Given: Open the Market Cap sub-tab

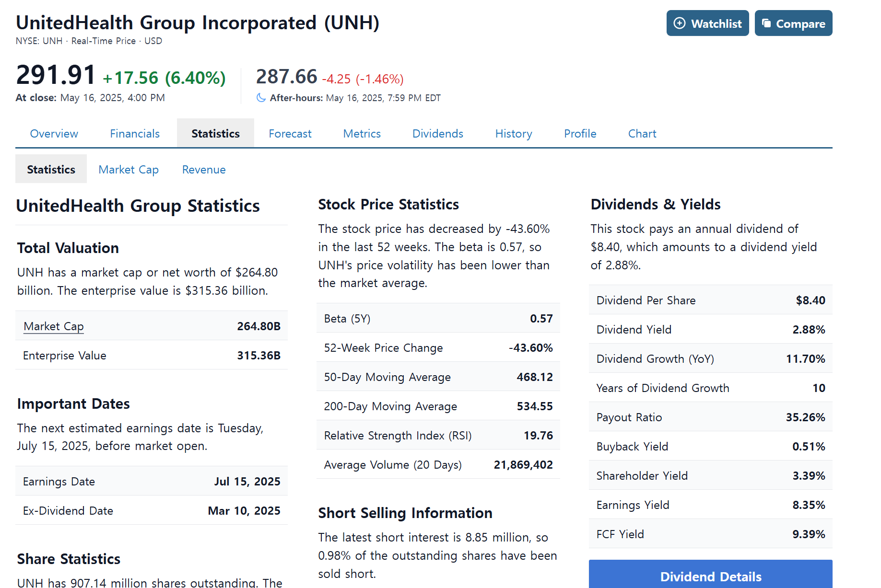Looking at the screenshot, I should tap(129, 170).
